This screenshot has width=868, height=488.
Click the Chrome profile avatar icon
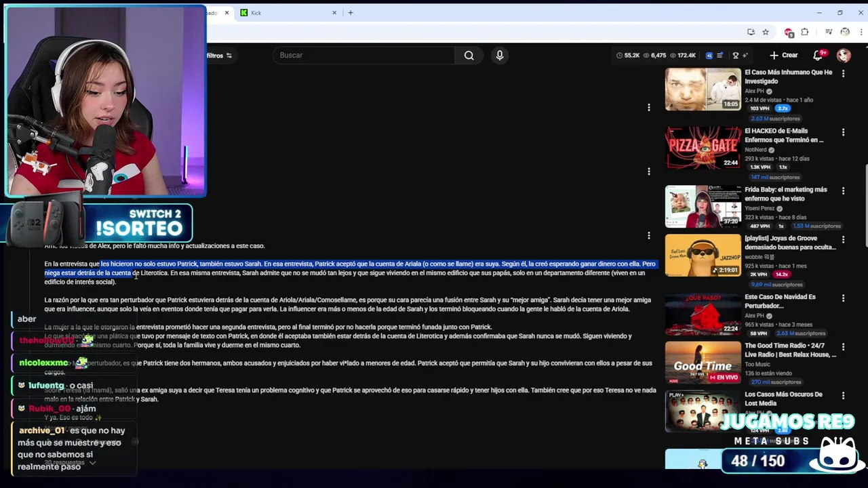pyautogui.click(x=845, y=32)
